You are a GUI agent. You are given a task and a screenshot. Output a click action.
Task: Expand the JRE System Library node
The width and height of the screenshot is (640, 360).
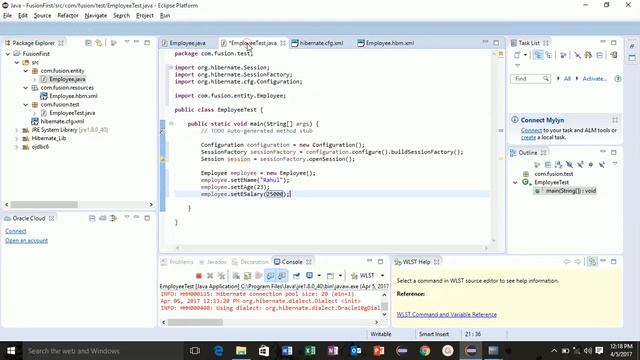[17, 130]
